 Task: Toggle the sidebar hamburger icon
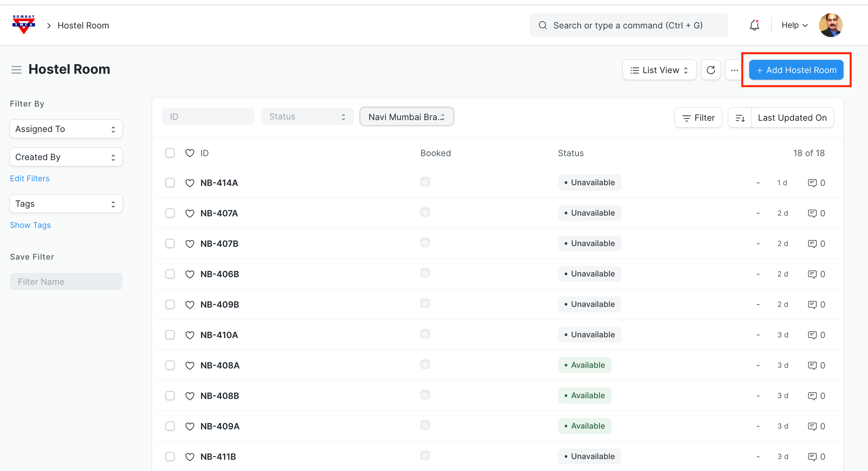[x=16, y=70]
